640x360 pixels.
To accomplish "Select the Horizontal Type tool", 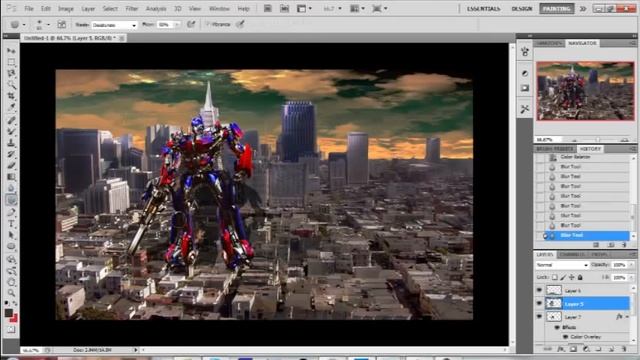I will [11, 224].
